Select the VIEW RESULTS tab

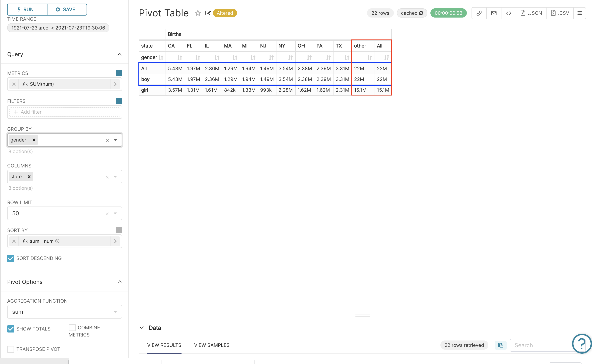164,345
